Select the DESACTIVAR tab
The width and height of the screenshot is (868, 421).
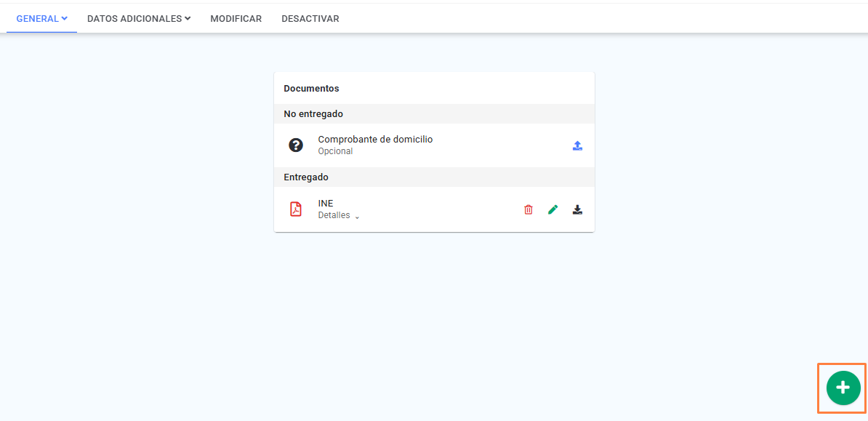point(310,18)
